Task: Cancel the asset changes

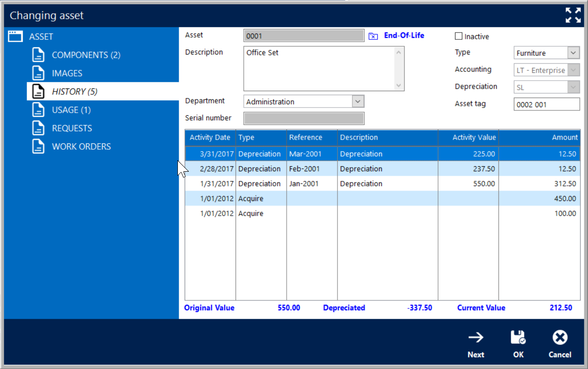Action: [560, 344]
